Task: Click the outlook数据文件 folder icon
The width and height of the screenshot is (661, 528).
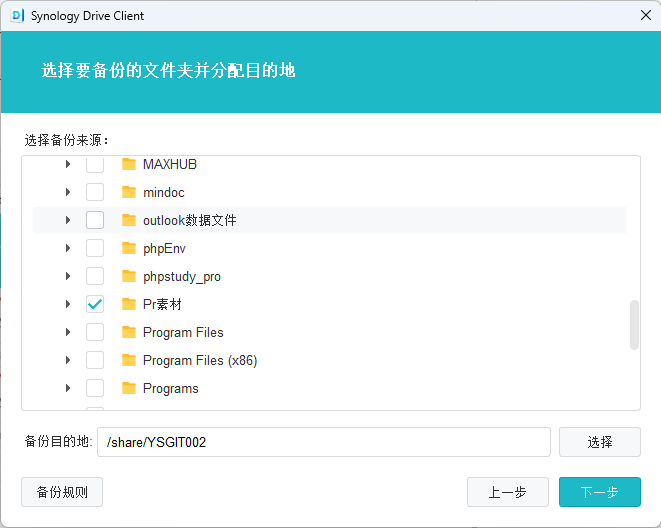Action: [x=129, y=220]
